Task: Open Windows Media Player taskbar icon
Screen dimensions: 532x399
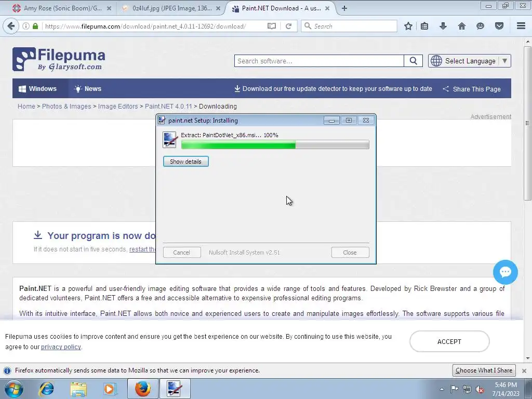Action: pyautogui.click(x=110, y=389)
